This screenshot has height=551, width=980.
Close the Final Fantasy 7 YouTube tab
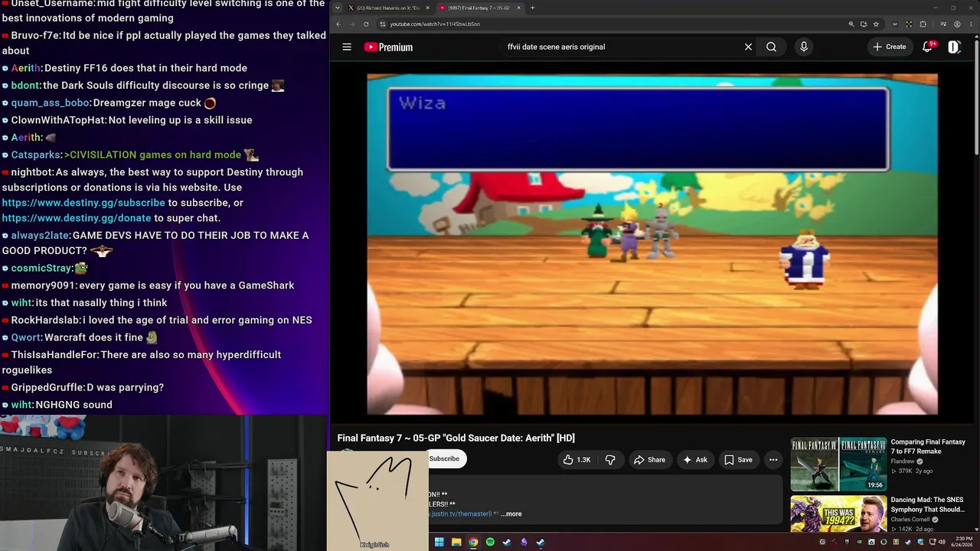pyautogui.click(x=519, y=8)
